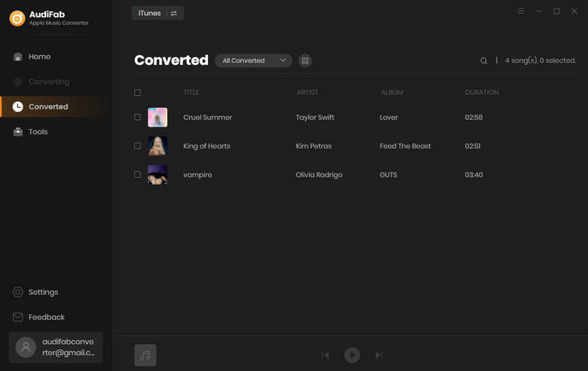The width and height of the screenshot is (588, 371).
Task: Switch the iTunes source toggle button
Action: tap(158, 13)
